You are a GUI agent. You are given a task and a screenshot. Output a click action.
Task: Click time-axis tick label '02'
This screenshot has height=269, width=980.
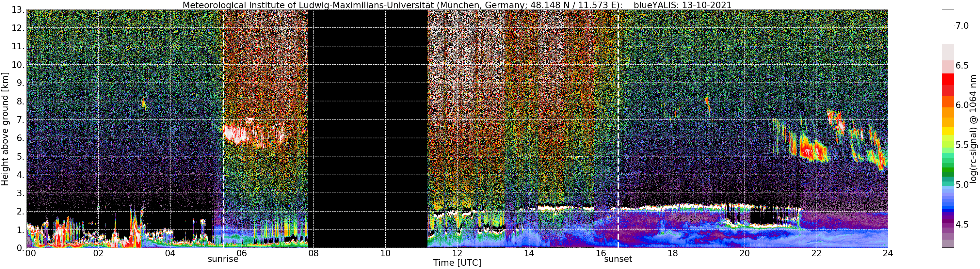click(98, 253)
